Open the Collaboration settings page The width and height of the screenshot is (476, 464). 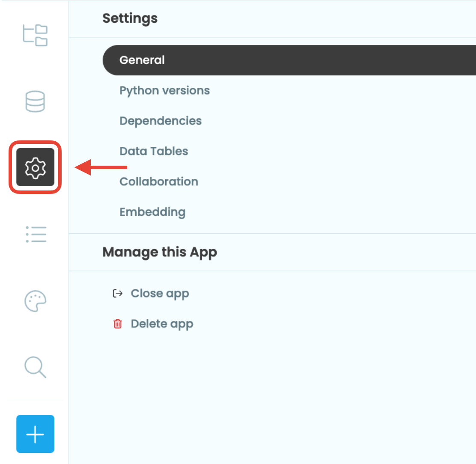click(158, 181)
